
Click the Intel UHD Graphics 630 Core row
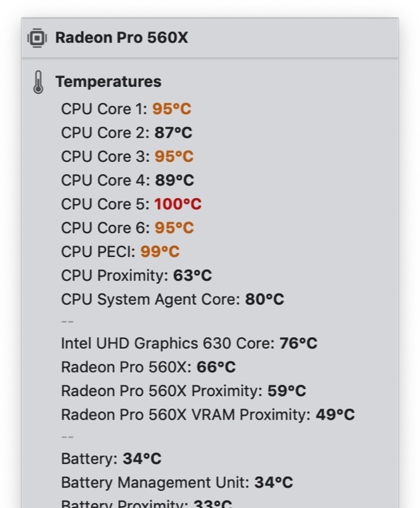[x=188, y=344]
